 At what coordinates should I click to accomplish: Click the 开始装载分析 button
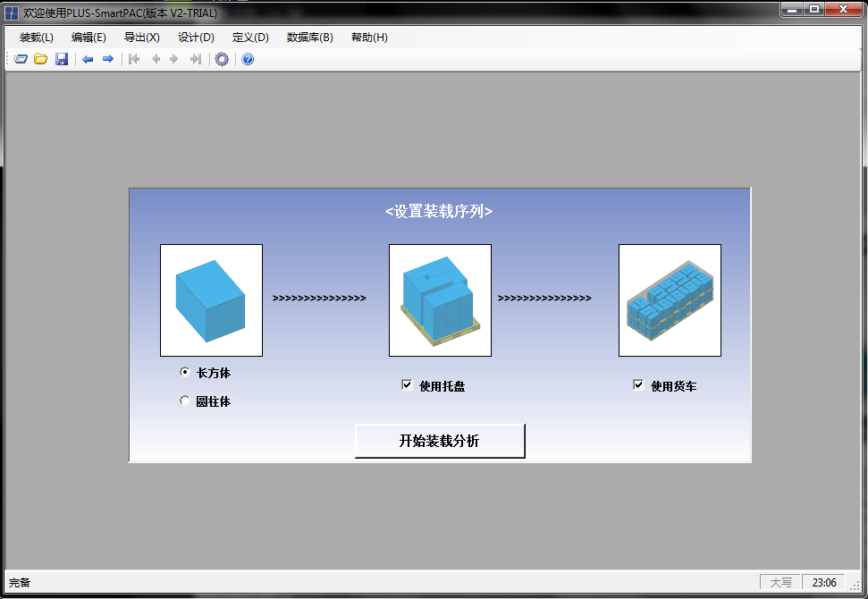tap(440, 441)
